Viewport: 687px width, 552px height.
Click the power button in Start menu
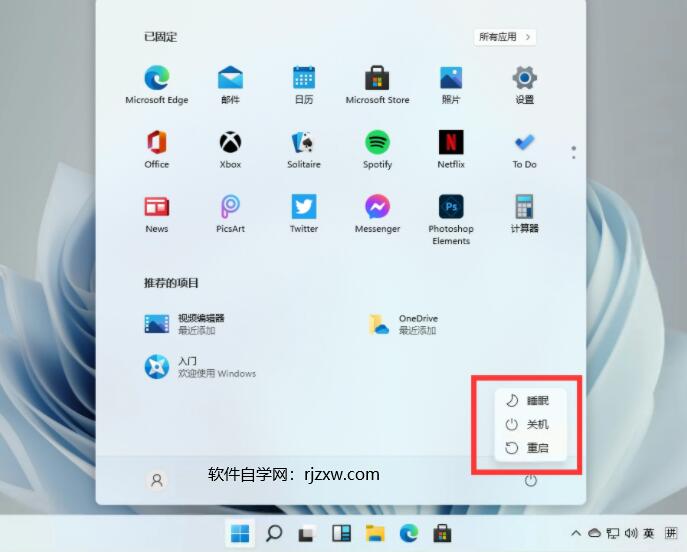[531, 480]
